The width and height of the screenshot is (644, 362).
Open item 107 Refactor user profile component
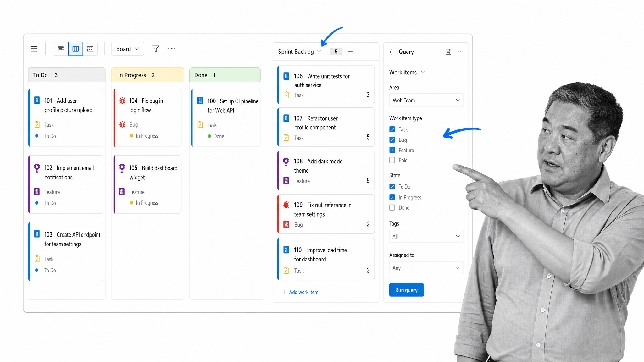(326, 127)
